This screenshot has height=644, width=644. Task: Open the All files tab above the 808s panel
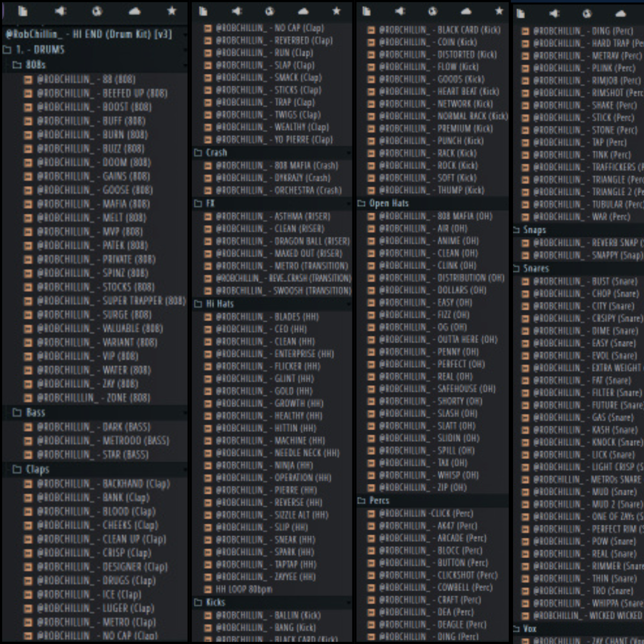(22, 11)
